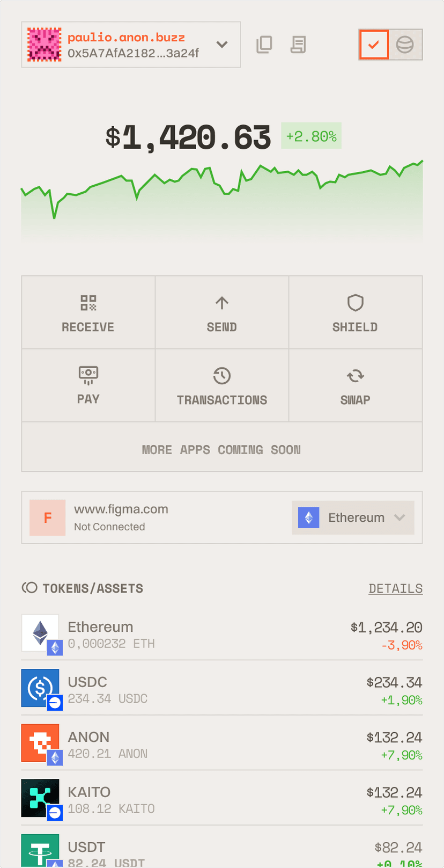Expand the paulio.anon.buzz account dropdown
The image size is (444, 868).
[x=222, y=45]
